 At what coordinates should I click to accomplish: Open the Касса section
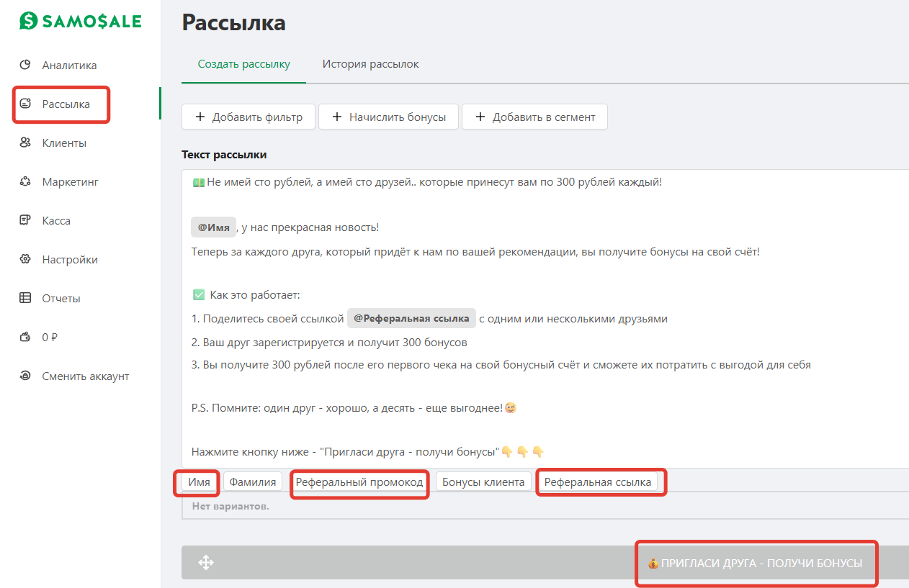click(56, 220)
